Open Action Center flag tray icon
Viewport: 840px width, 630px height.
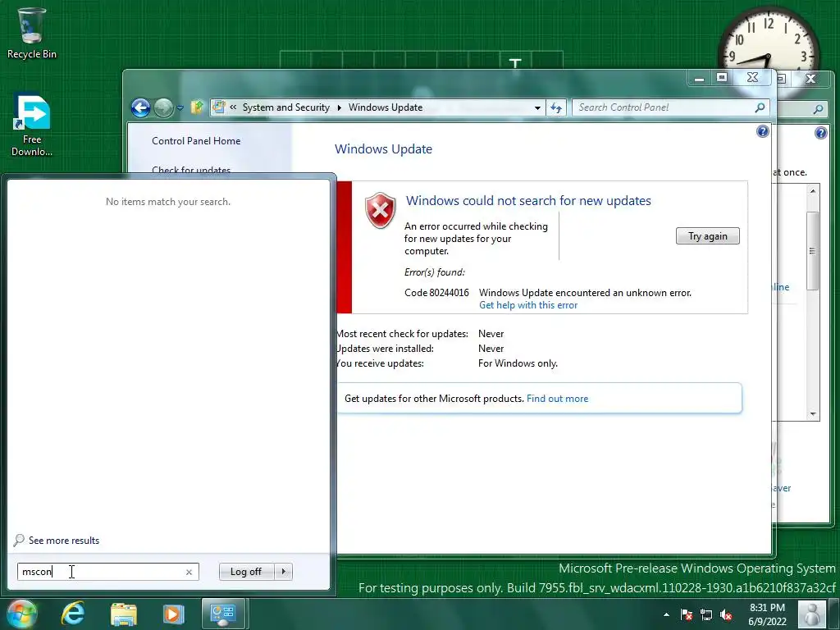[x=687, y=615]
